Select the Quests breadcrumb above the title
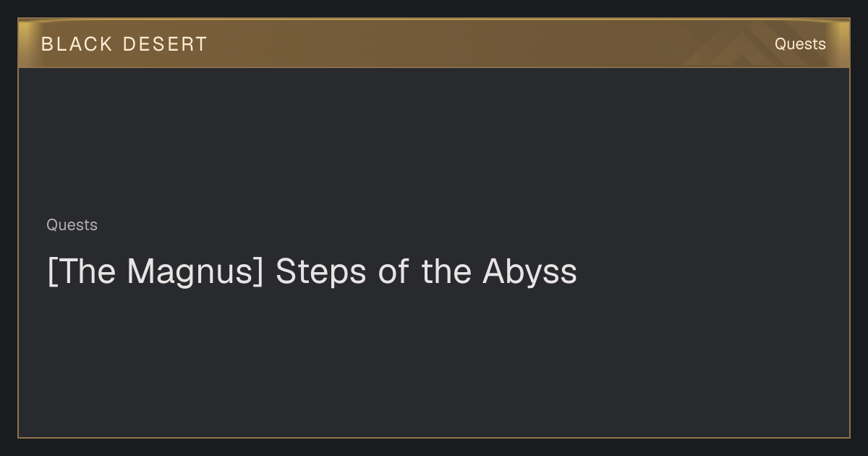868x456 pixels. pyautogui.click(x=72, y=225)
